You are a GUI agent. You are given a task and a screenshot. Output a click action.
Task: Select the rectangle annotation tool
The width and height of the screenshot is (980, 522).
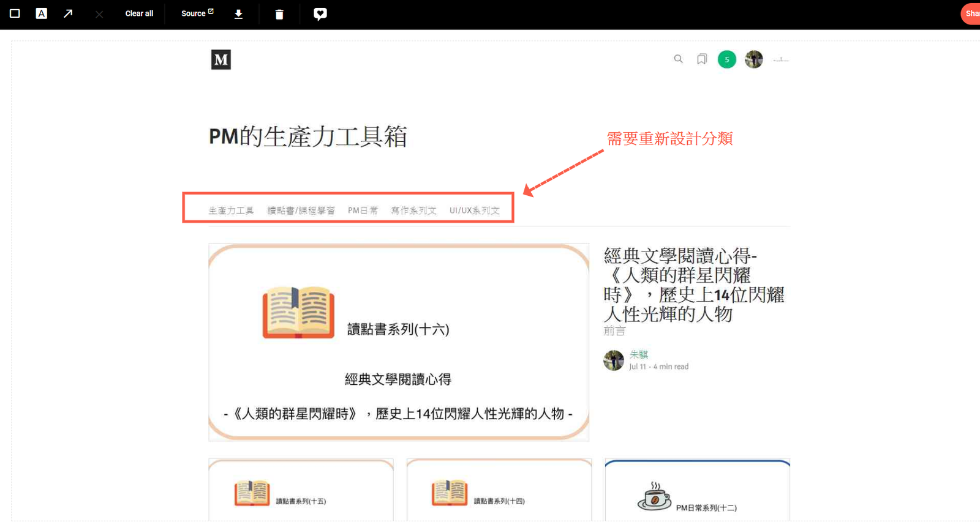pyautogui.click(x=15, y=13)
